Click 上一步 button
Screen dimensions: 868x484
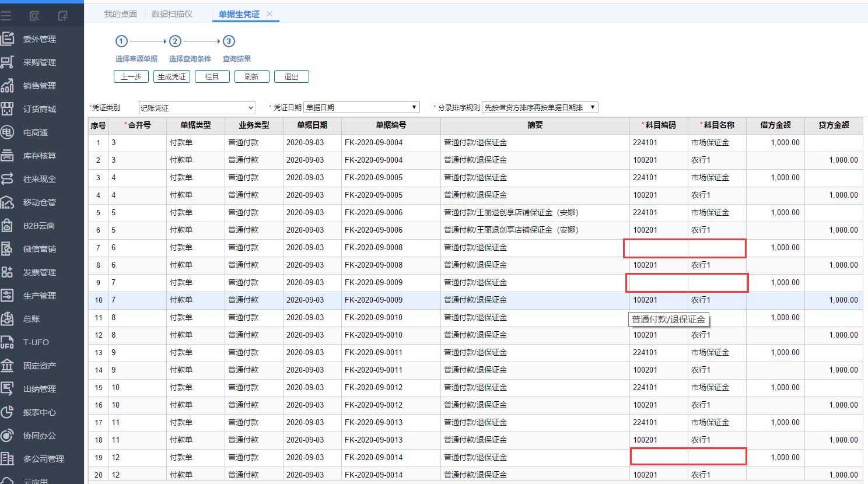(131, 76)
